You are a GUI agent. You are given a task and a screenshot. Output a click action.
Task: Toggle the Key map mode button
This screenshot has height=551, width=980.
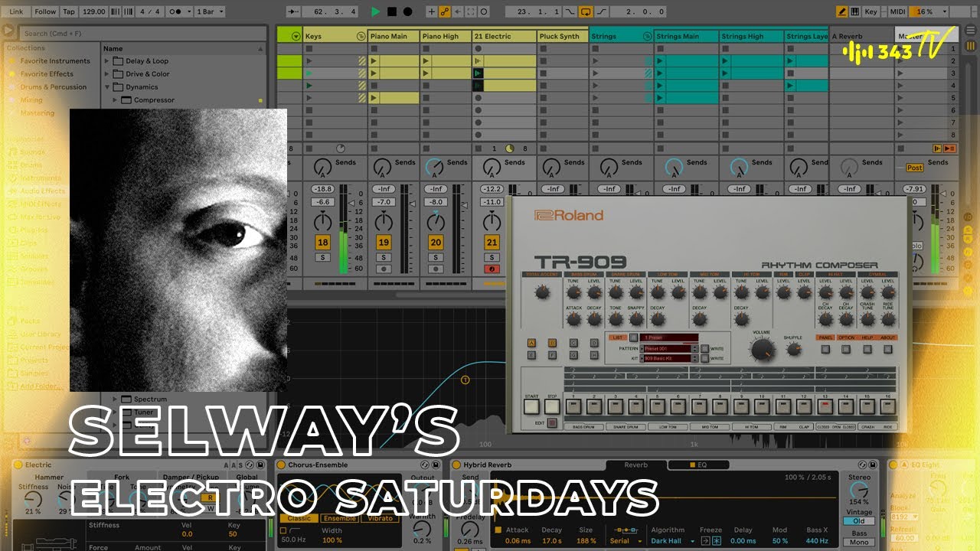(871, 11)
